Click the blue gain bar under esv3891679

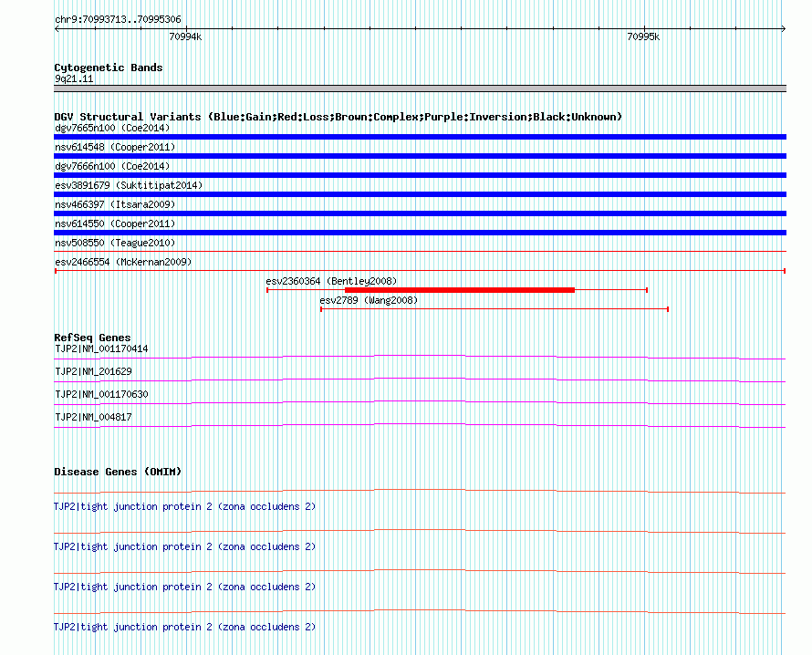[x=420, y=194]
